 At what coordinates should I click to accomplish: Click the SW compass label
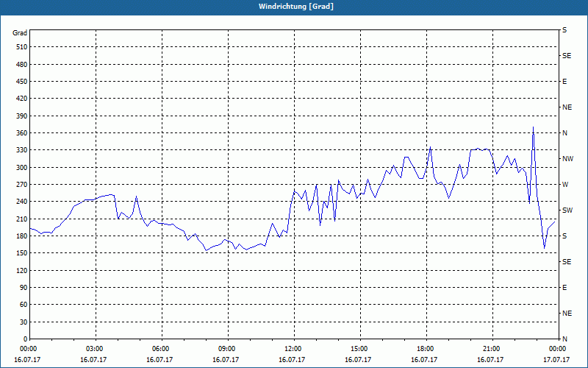tap(567, 210)
